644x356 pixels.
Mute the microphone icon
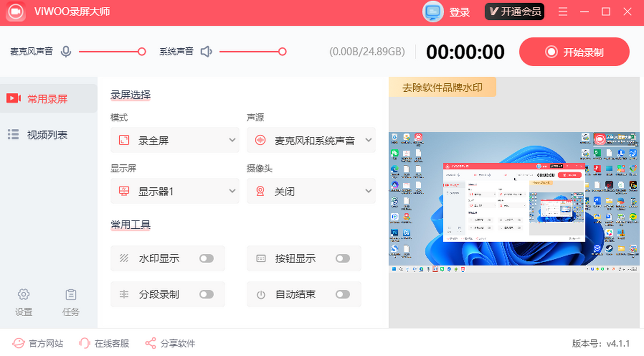pyautogui.click(x=66, y=52)
